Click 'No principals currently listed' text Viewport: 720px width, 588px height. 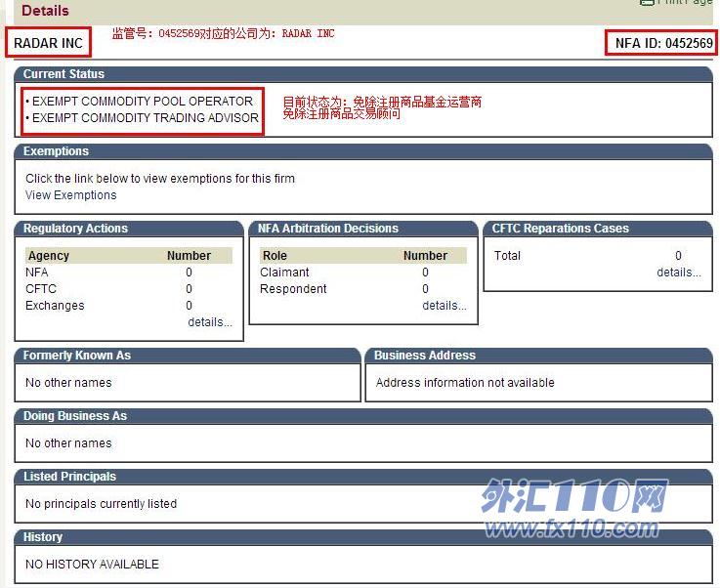(x=101, y=504)
